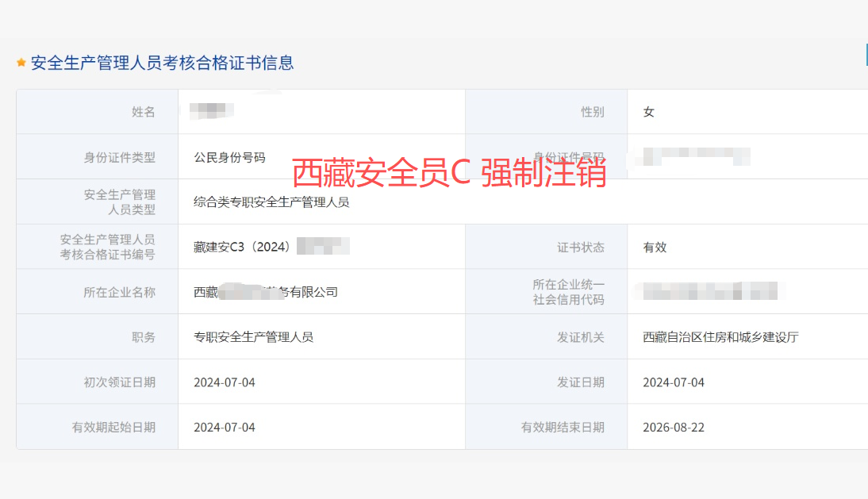Click the expiry date value 2026-08-22

[674, 428]
